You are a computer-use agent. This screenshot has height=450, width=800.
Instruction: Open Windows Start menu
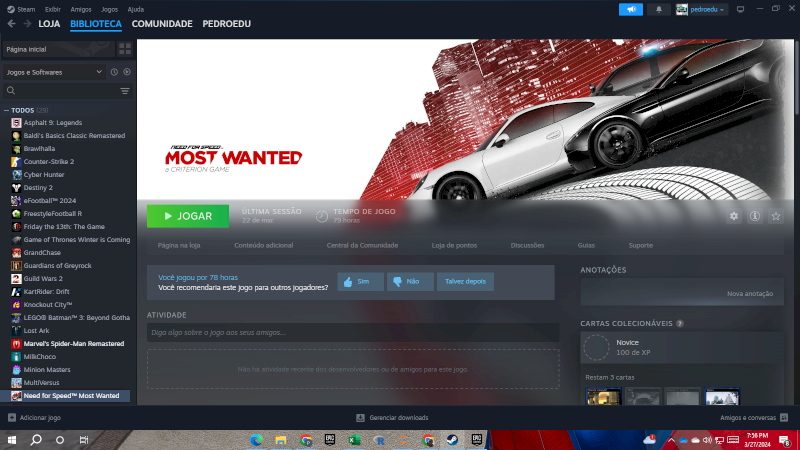(12, 440)
